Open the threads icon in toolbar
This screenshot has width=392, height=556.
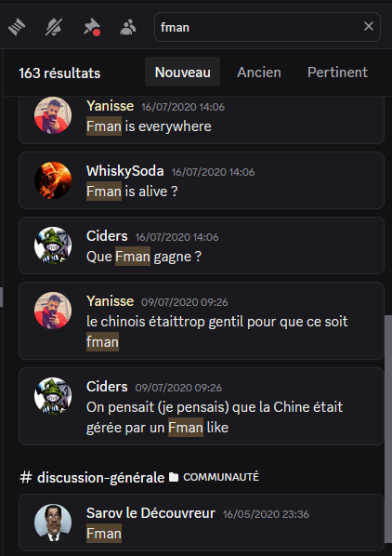click(17, 27)
